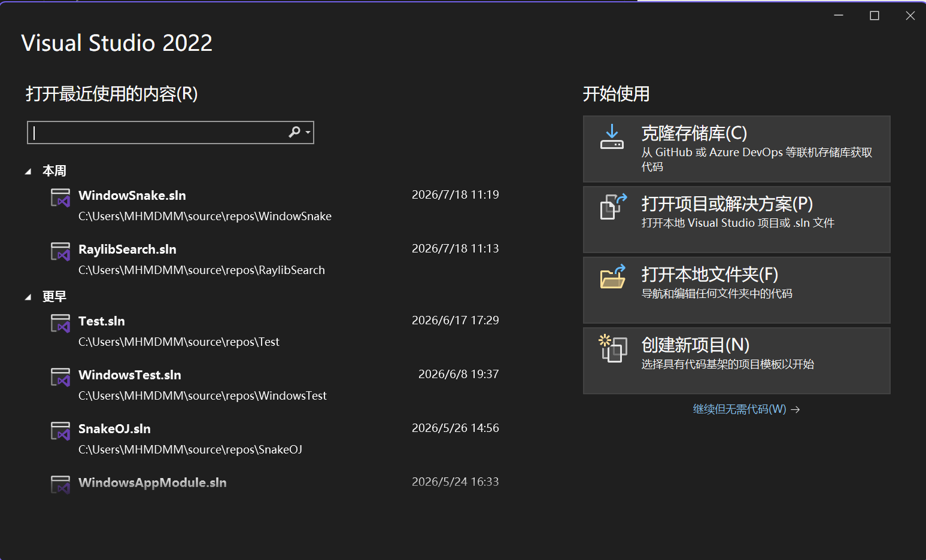This screenshot has width=926, height=560.
Task: Click the open project or solution icon
Action: (614, 206)
